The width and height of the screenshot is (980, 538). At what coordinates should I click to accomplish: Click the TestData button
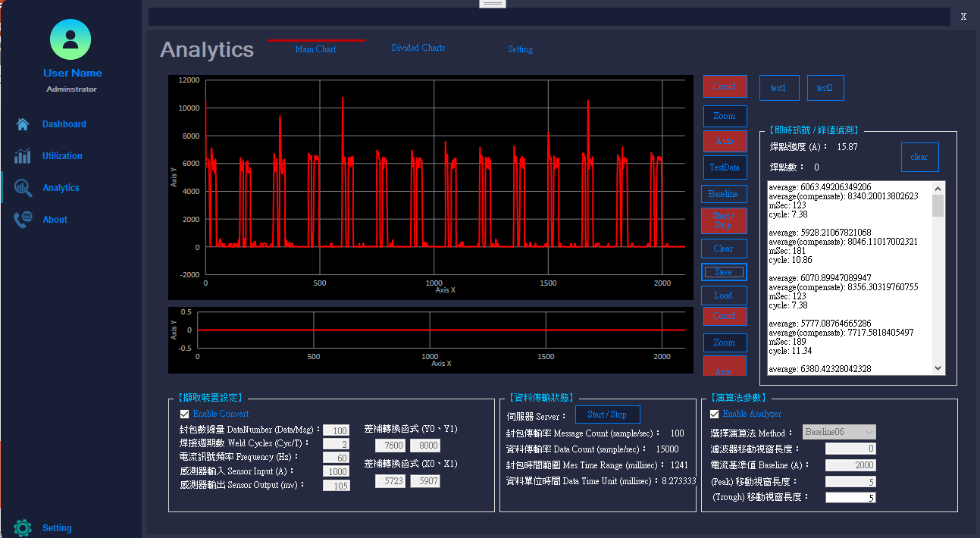[x=725, y=167]
